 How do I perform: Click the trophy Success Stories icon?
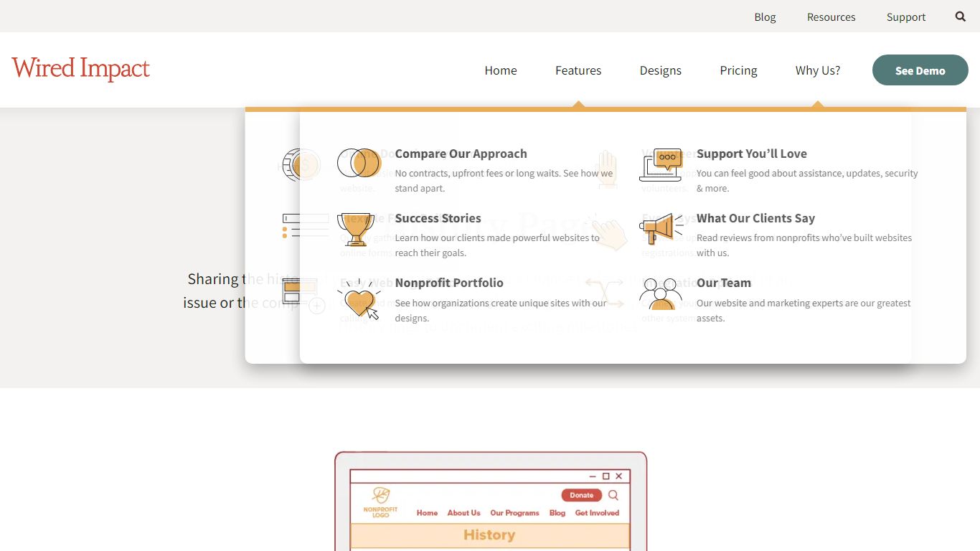pos(356,229)
